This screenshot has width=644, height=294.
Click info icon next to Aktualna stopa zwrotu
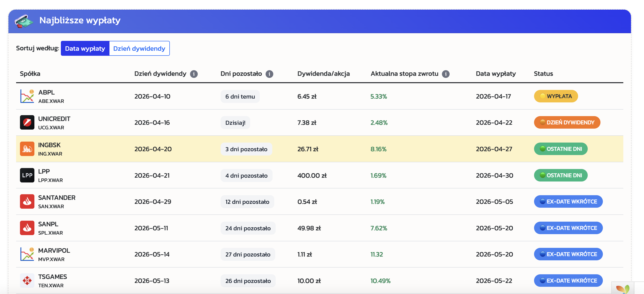(x=446, y=74)
